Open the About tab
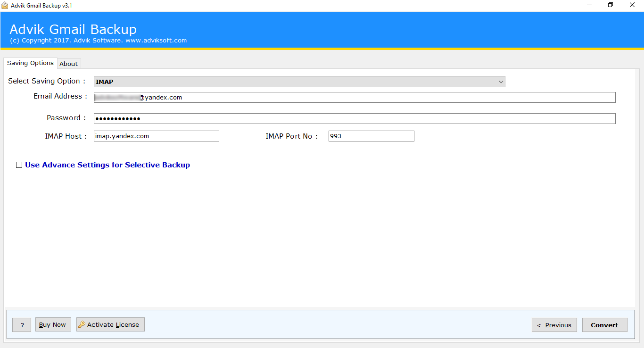This screenshot has width=644, height=348. pos(69,64)
